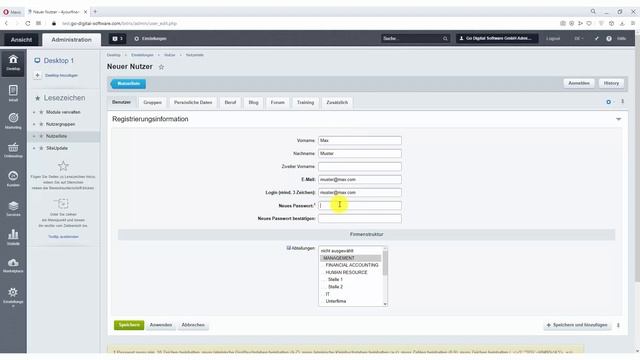Click the Neues Passwort bestätigen field
This screenshot has width=640, height=360.
point(360,219)
